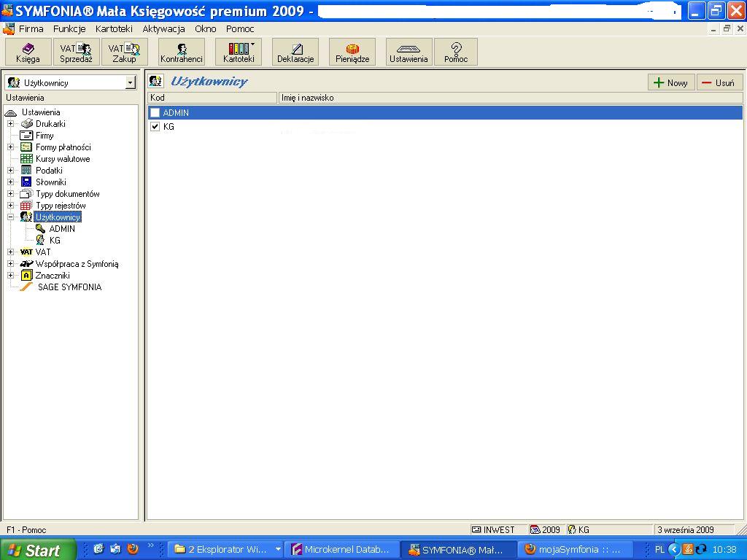Toggle the ADMIN user checkbox

155,113
